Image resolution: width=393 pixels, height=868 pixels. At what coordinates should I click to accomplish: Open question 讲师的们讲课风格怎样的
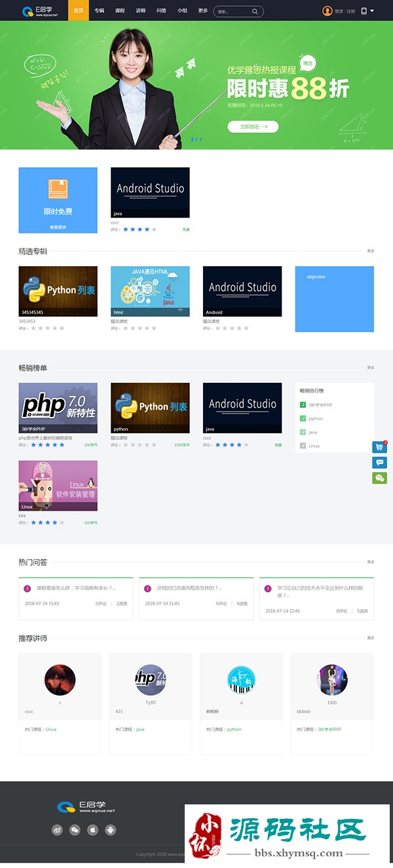coord(189,588)
